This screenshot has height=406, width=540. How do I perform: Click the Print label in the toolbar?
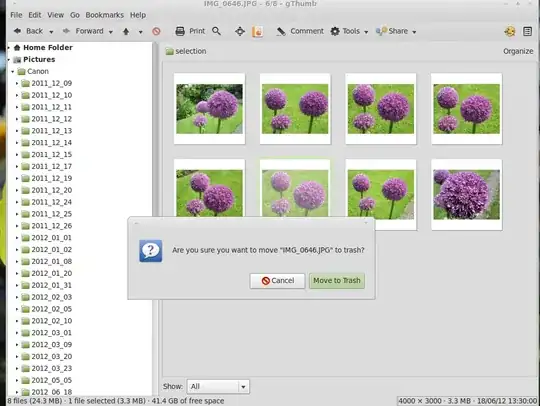coord(197,31)
